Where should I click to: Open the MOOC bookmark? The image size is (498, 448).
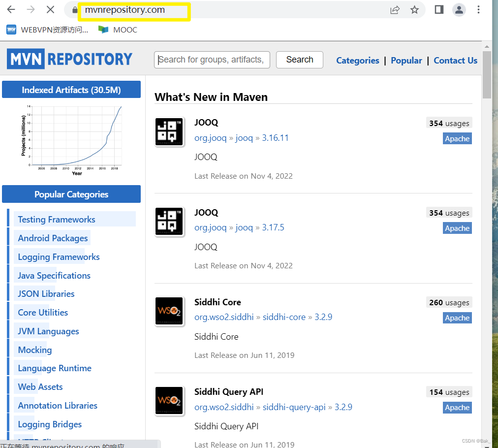click(x=118, y=30)
